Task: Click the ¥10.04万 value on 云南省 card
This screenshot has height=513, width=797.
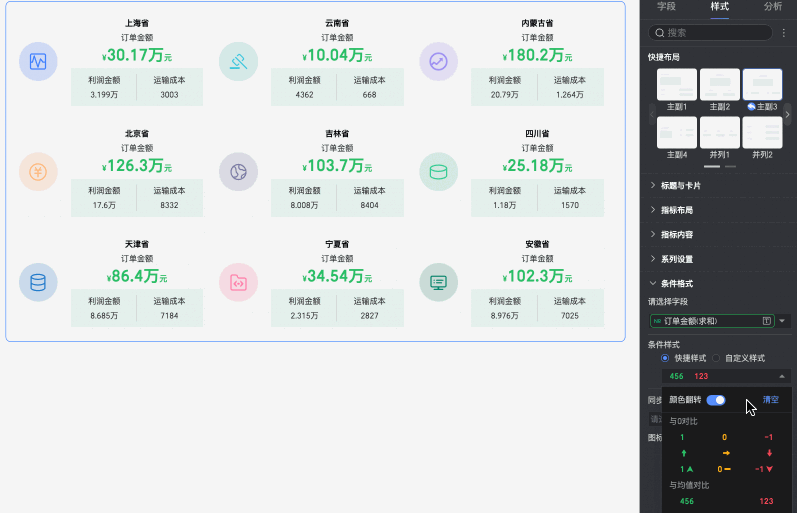Action: coord(337,55)
